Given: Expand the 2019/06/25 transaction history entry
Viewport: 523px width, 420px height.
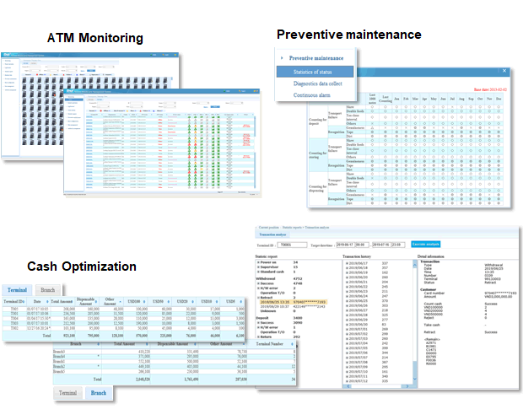Looking at the screenshot, I should coord(347,301).
